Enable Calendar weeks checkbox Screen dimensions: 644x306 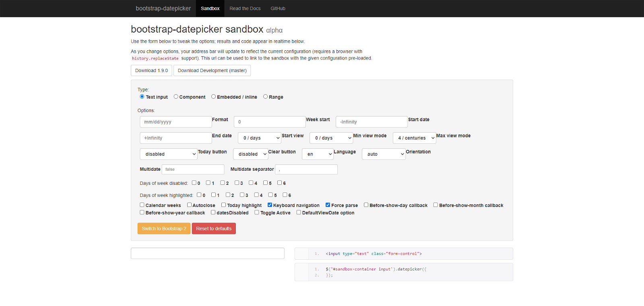[142, 205]
